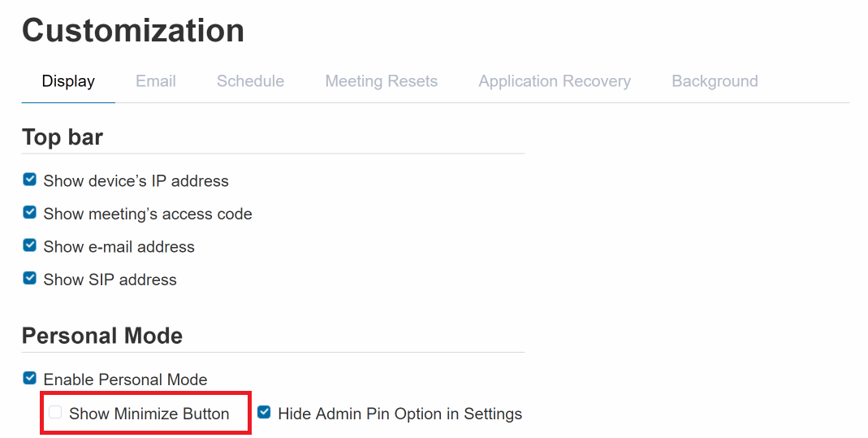Open the Application Recovery tab
The width and height of the screenshot is (868, 438).
click(555, 81)
